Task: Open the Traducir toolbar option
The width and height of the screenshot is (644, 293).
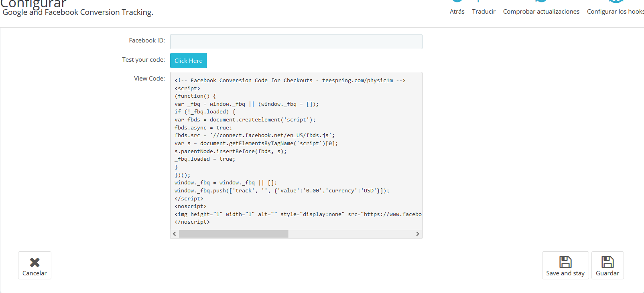Action: [x=484, y=11]
